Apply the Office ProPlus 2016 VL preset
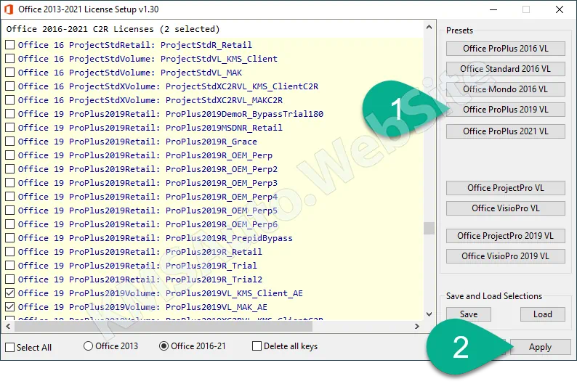Screen dimensions: 577x392 click(506, 49)
